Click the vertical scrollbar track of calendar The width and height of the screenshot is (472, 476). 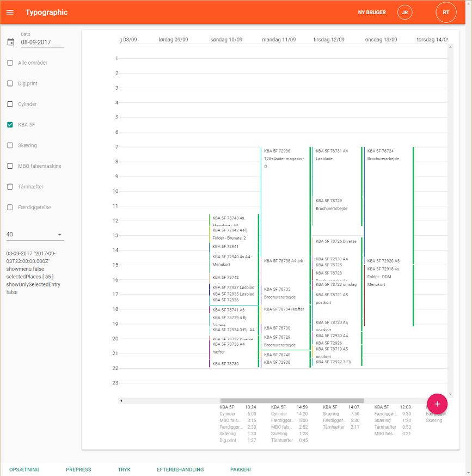click(x=450, y=221)
